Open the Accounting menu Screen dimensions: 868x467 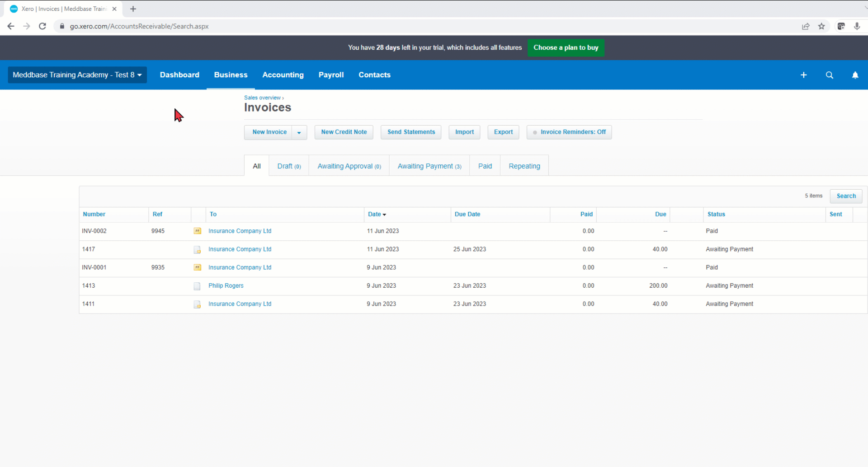point(283,75)
